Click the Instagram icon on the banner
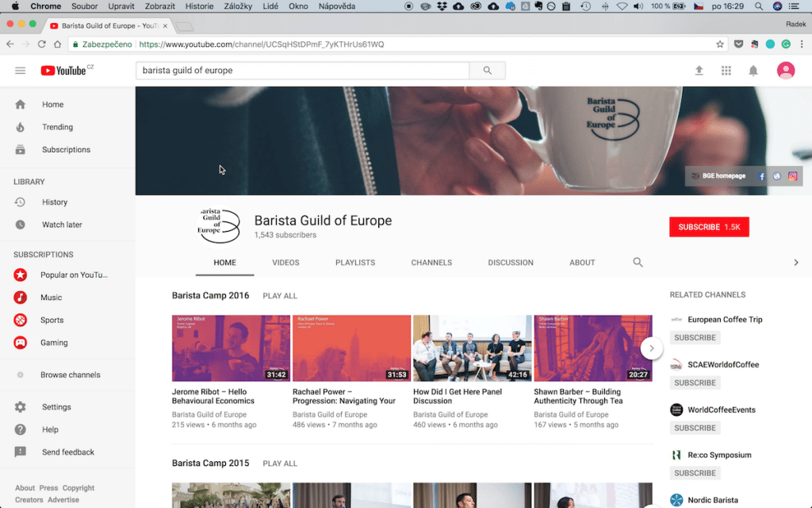Image resolution: width=812 pixels, height=508 pixels. [x=792, y=176]
